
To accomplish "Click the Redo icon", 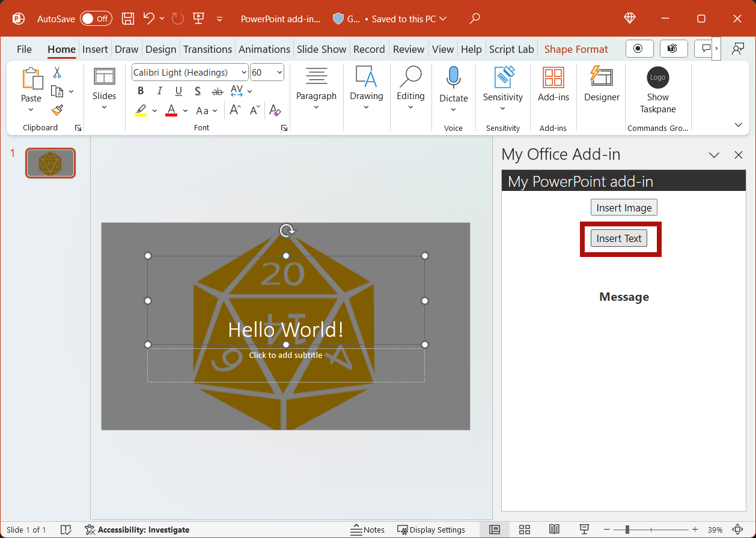I will point(178,19).
